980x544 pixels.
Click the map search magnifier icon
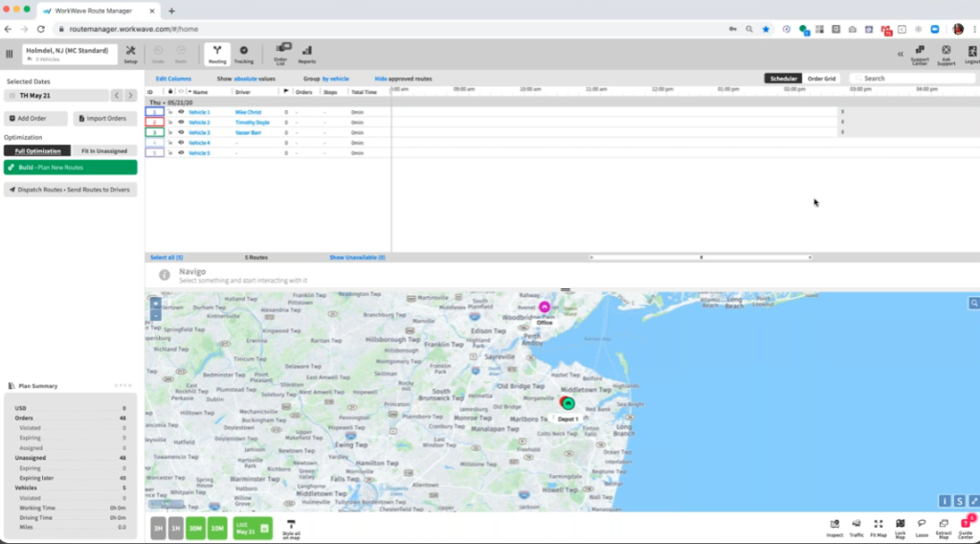tap(973, 304)
